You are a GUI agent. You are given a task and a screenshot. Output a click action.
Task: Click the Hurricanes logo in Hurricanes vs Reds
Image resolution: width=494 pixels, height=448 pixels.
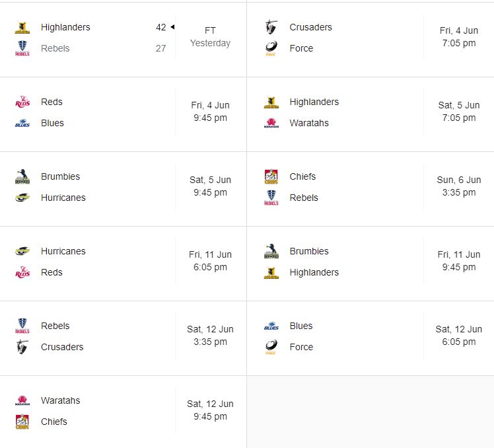(x=22, y=252)
